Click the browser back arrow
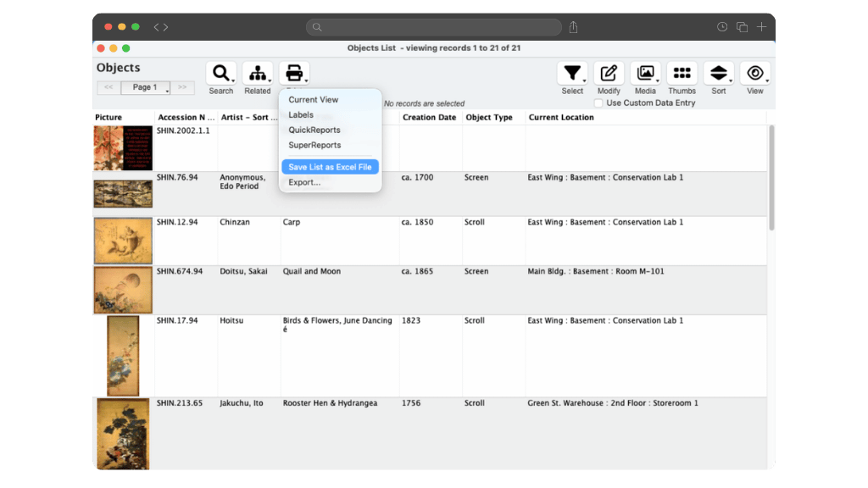The width and height of the screenshot is (868, 488). point(157,27)
